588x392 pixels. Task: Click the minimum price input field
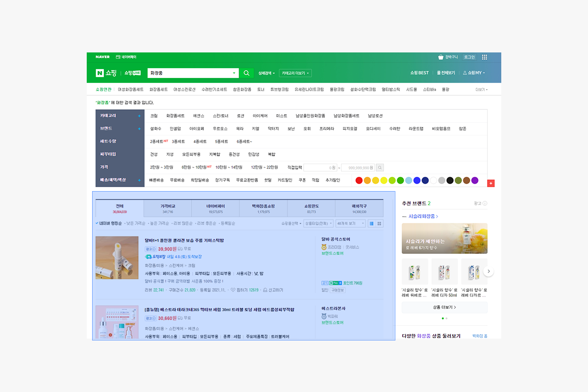(320, 168)
